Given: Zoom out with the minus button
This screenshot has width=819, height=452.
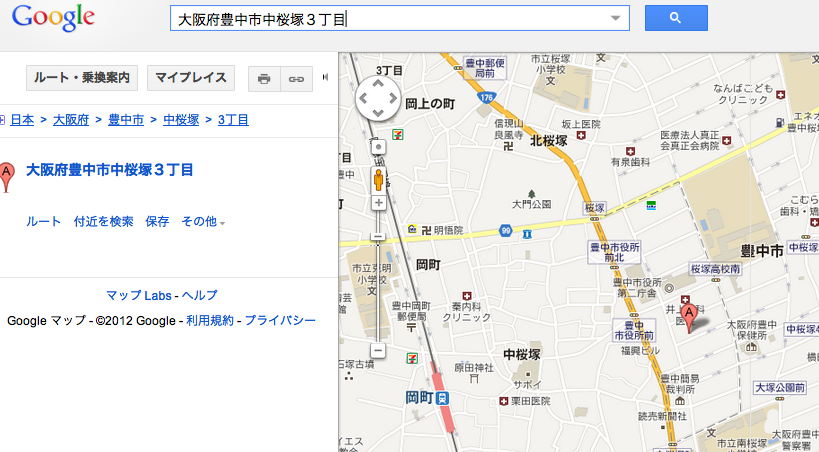Looking at the screenshot, I should (378, 350).
